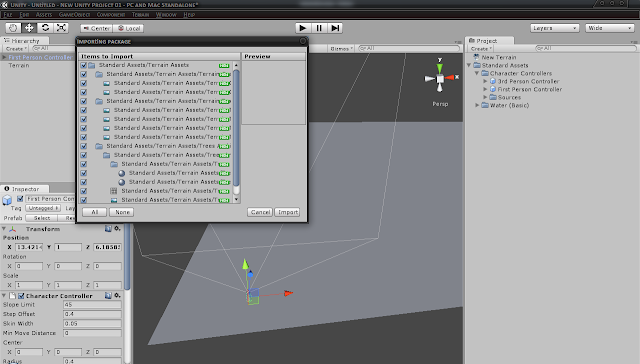
Task: Open Transform component help icon
Action: pos(108,229)
